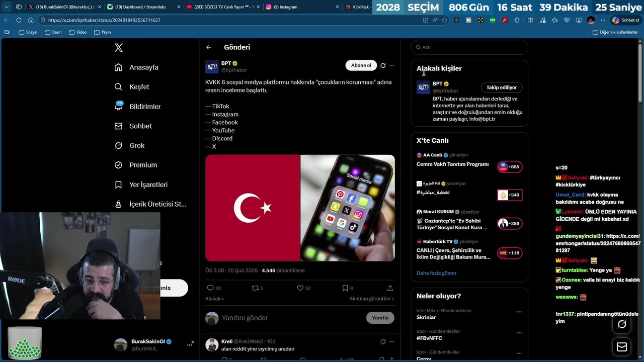Open Sohbet et Copilot button
This screenshot has height=362, width=644.
point(625,20)
